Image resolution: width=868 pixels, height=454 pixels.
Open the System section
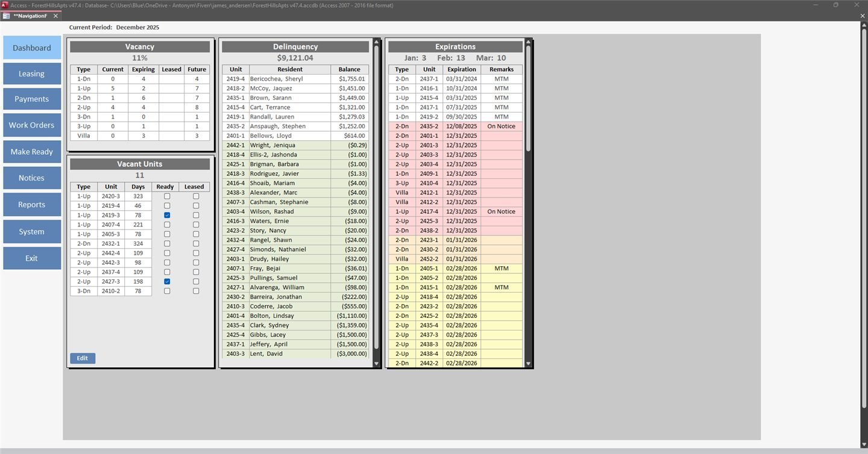click(x=32, y=231)
